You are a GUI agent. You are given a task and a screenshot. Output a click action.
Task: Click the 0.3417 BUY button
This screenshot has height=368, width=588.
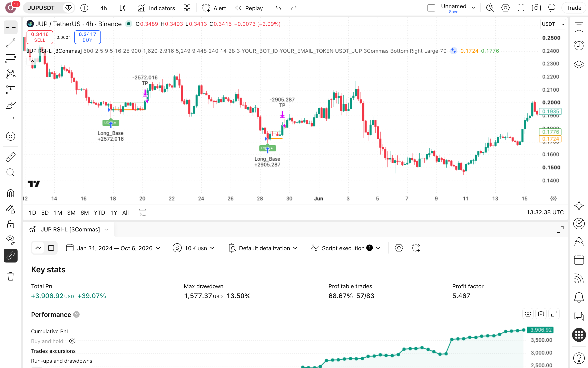pyautogui.click(x=87, y=37)
